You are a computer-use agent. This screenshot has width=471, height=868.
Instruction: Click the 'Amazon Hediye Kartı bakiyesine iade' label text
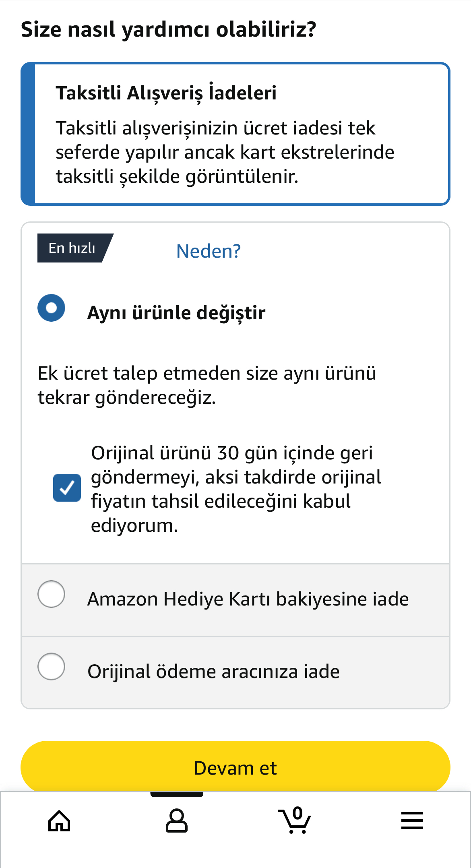point(248,599)
